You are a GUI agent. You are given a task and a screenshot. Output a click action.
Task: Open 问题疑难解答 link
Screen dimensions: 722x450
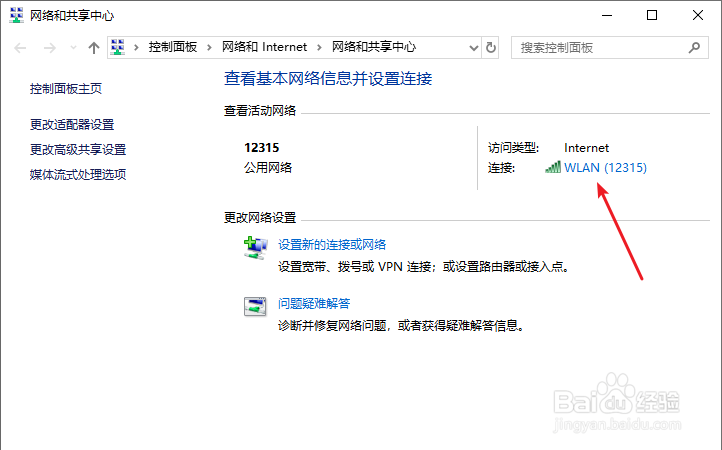[314, 304]
